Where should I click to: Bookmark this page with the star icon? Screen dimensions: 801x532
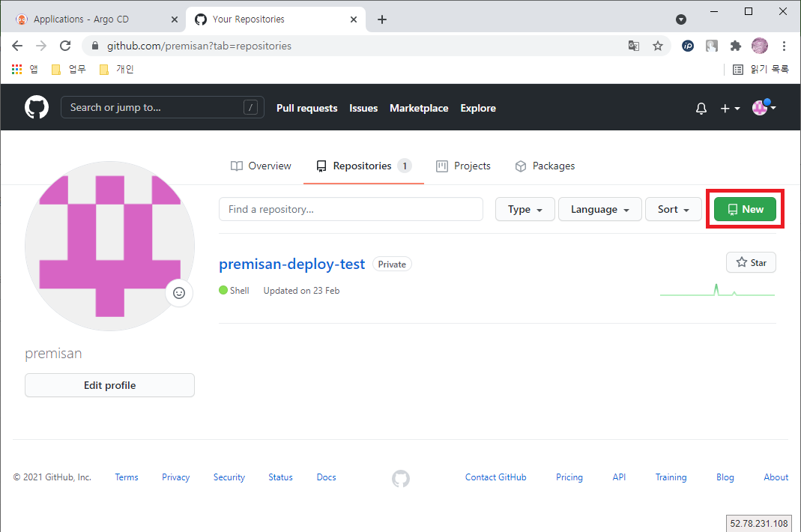[658, 46]
